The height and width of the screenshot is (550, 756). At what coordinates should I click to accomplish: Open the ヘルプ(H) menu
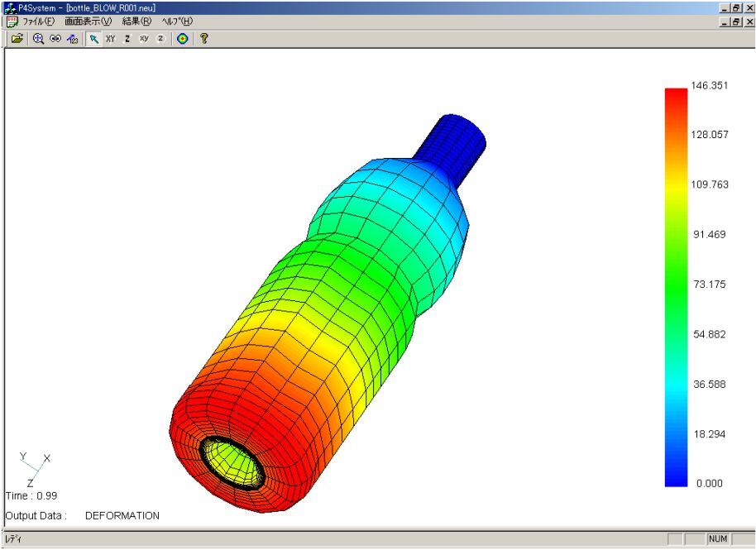tap(177, 22)
